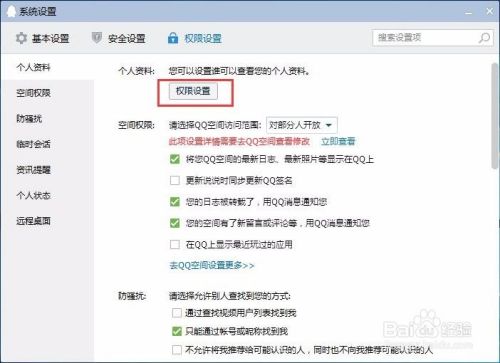Close the 系统设置 window
The width and height of the screenshot is (500, 363).
(489, 11)
